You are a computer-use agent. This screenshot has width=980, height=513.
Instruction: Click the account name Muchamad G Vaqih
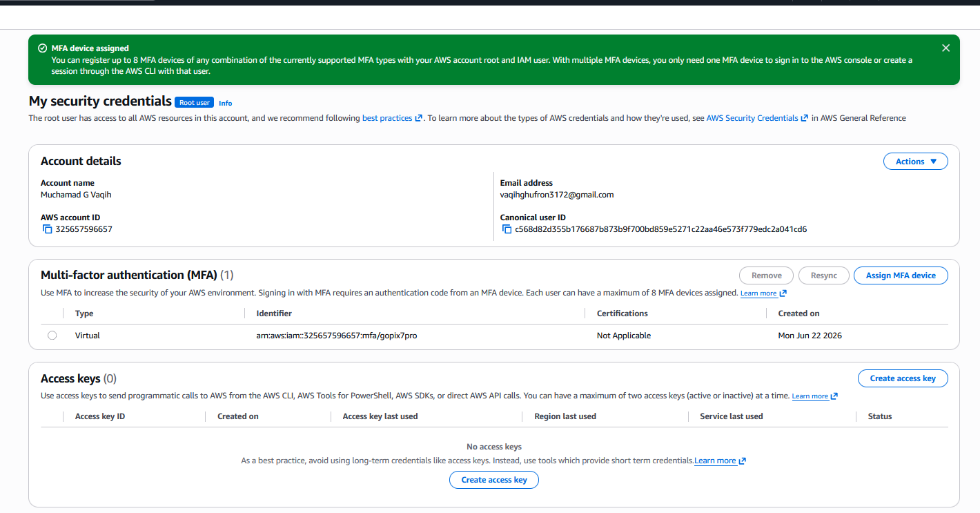coord(76,195)
